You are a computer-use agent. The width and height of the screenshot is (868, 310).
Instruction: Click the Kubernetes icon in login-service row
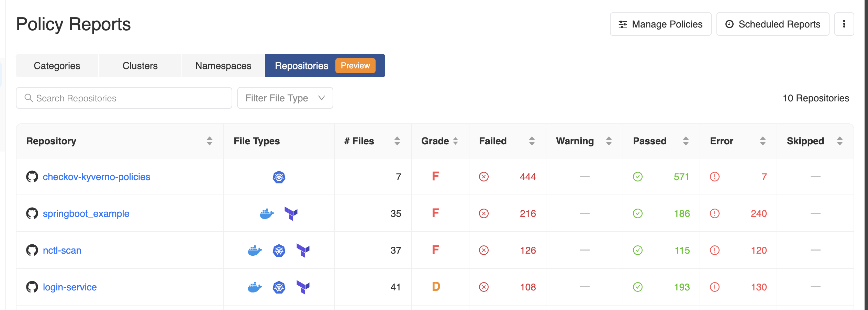[x=279, y=287]
